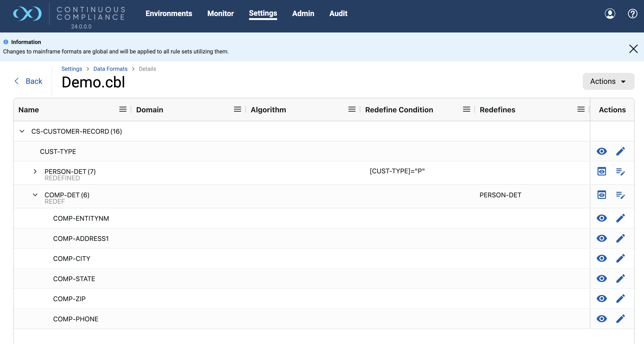Navigate to Data Formats breadcrumb
Screen dimensions: 644x344
tap(110, 69)
